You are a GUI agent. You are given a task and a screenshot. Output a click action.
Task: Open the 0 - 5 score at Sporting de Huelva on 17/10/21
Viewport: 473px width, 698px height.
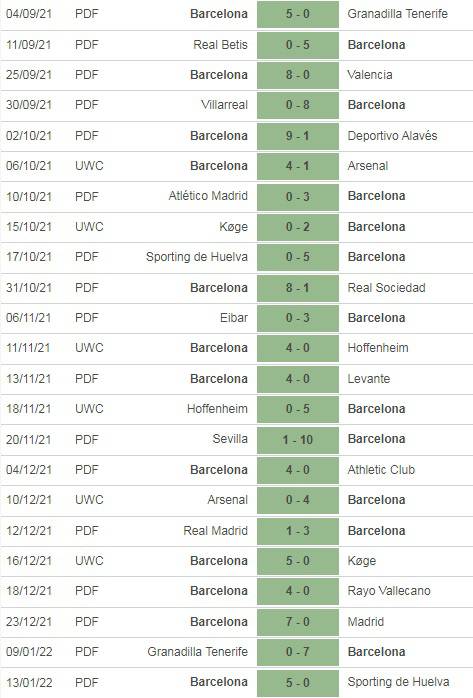pos(298,257)
